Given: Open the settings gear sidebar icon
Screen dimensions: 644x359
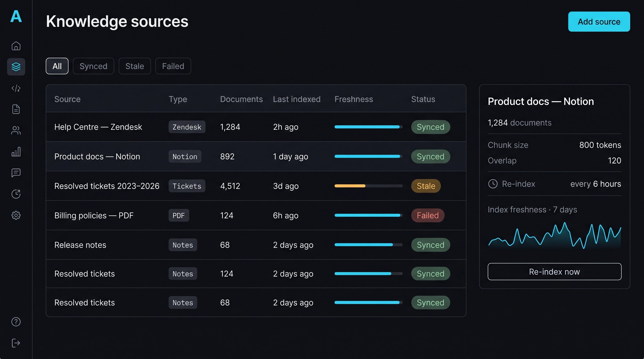Looking at the screenshot, I should pyautogui.click(x=16, y=215).
